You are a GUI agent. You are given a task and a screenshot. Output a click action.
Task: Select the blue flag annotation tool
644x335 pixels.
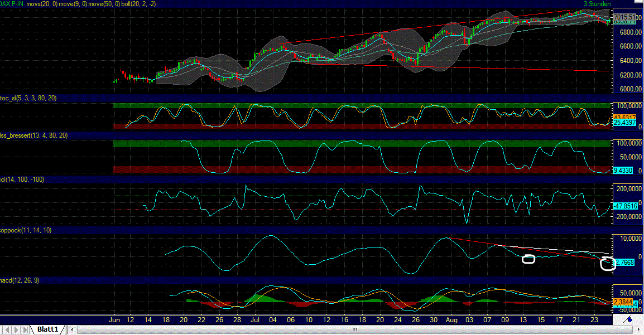[629, 319]
